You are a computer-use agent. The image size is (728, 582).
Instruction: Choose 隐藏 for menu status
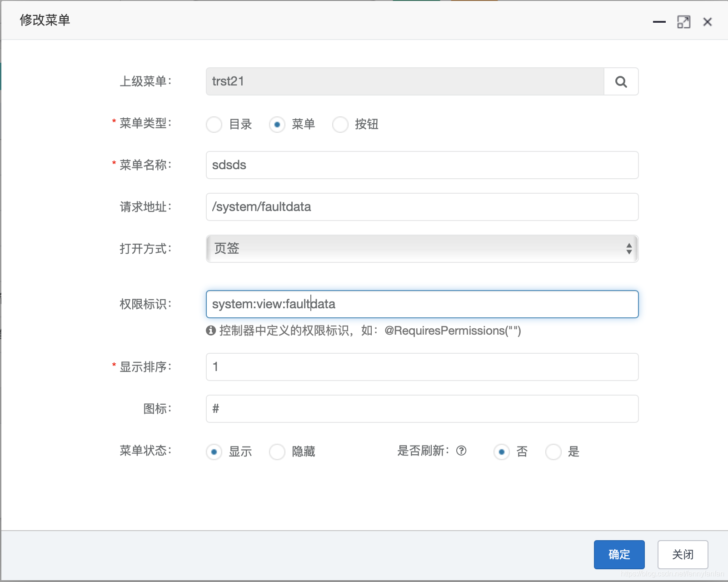click(x=277, y=452)
